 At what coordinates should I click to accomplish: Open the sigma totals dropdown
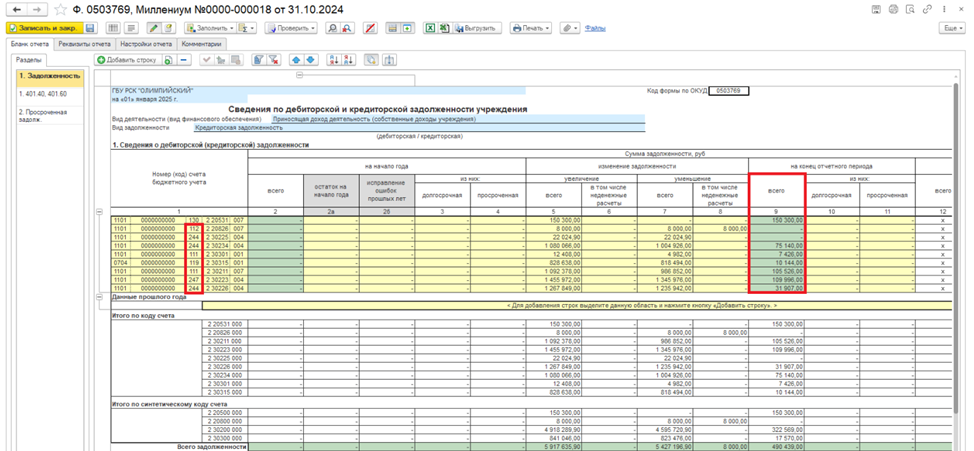coord(249,29)
